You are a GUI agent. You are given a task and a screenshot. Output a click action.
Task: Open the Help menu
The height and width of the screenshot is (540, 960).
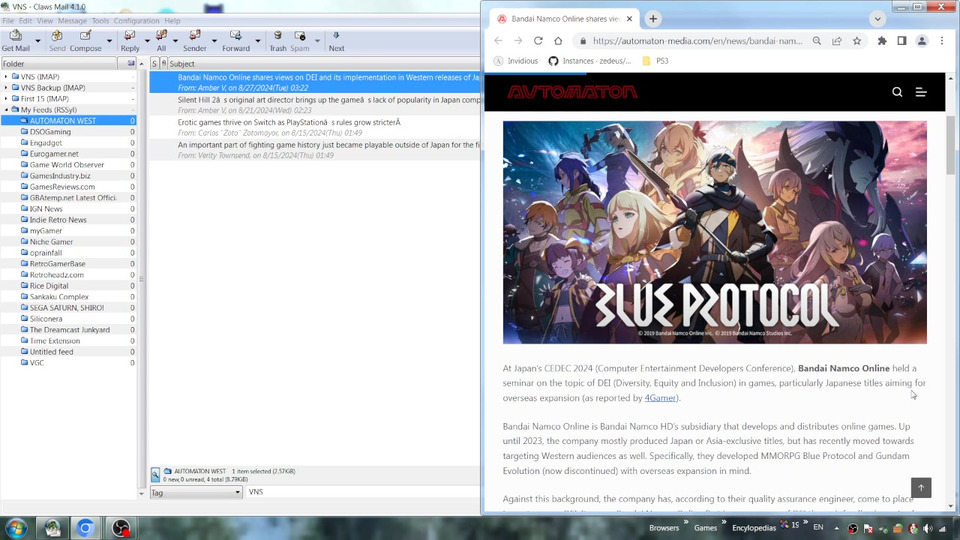click(x=173, y=21)
